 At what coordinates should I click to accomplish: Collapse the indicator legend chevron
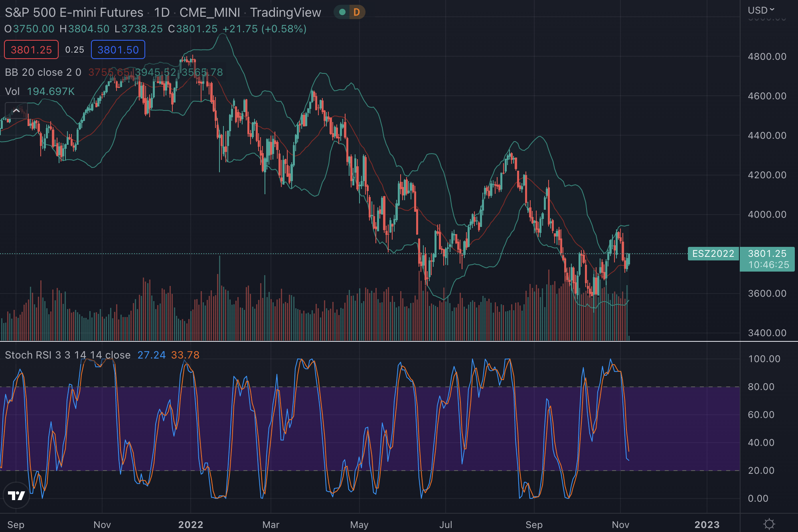(16, 110)
